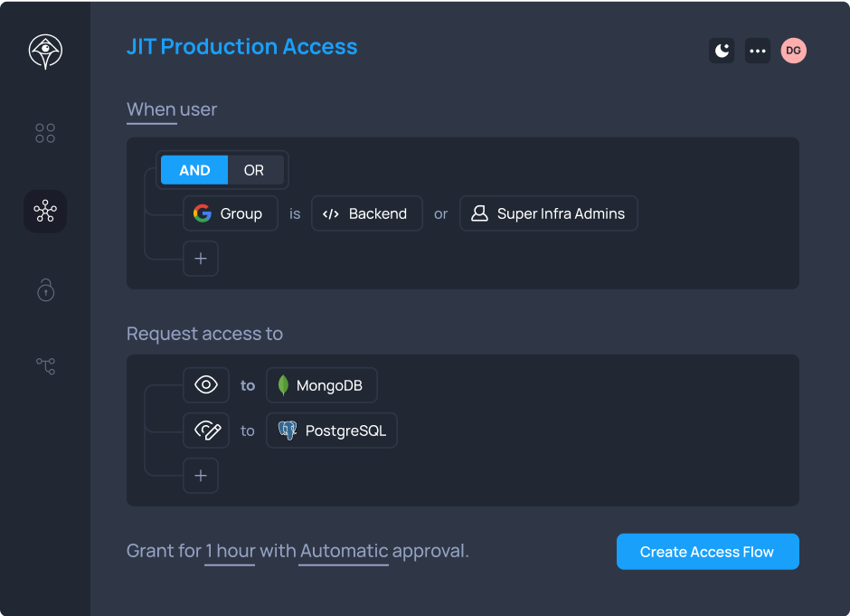
Task: Toggle dark mode moon button
Action: [x=721, y=51]
